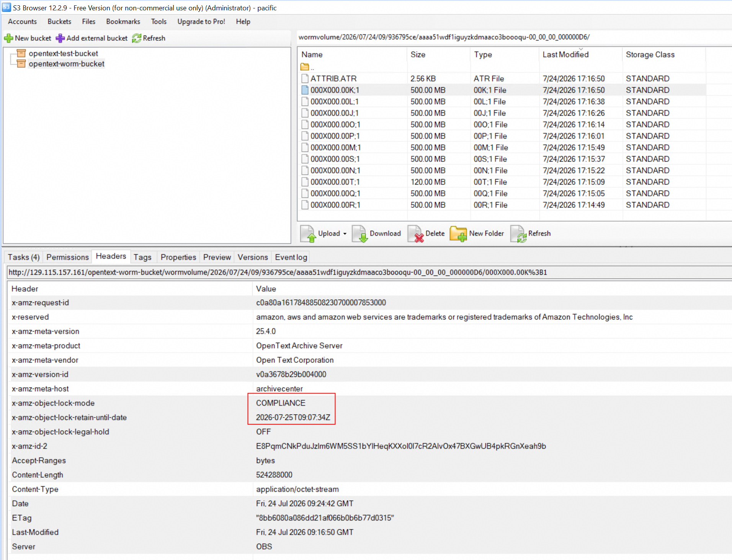Sort file list by Size column
The height and width of the screenshot is (560, 732).
point(438,54)
